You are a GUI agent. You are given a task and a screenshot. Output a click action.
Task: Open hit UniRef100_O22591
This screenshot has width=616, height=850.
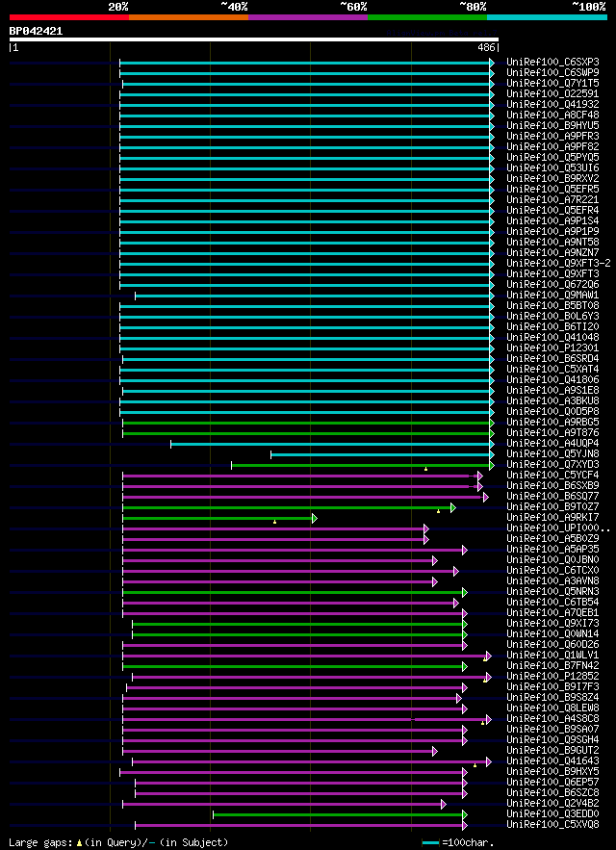pos(552,93)
